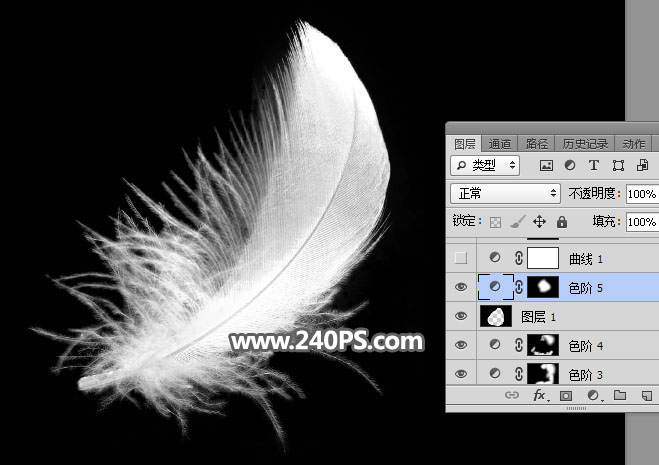Select the 色阶 4 layer mask thumbnail
Image resolution: width=659 pixels, height=465 pixels.
[543, 345]
